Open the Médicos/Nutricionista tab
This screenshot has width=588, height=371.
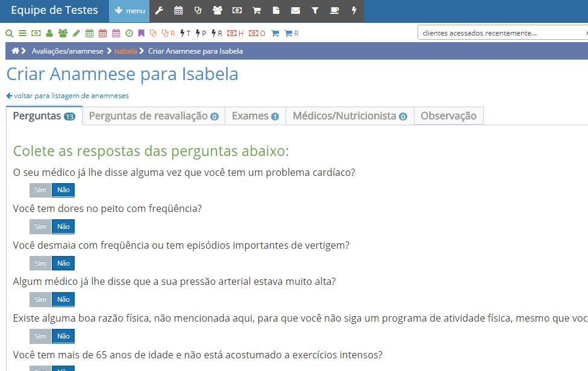click(x=349, y=116)
